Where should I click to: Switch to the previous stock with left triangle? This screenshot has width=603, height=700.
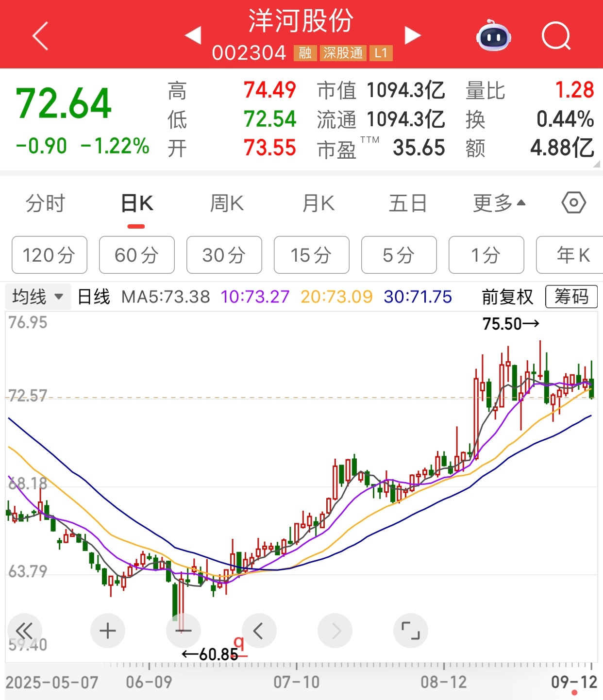193,35
